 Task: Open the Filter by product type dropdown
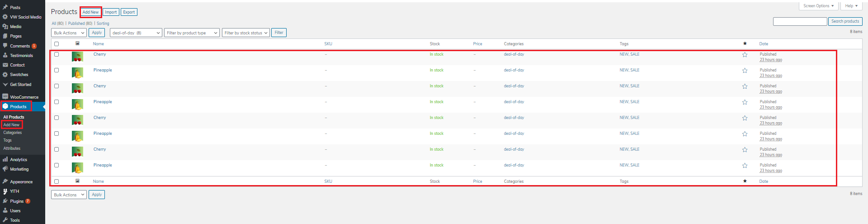(192, 33)
